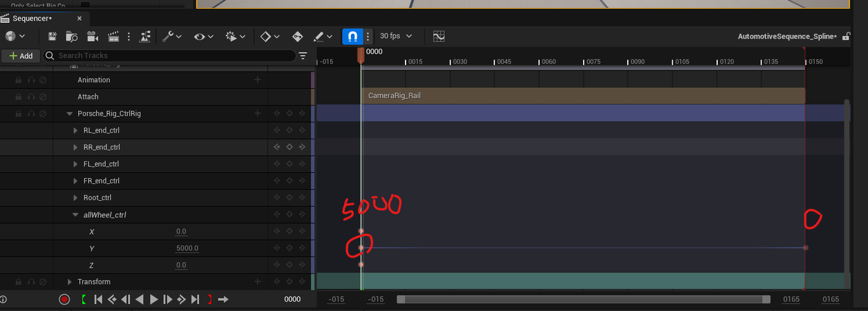Open the 30 fps frame rate dropdown
Screen dimensions: 868x311
tap(396, 36)
